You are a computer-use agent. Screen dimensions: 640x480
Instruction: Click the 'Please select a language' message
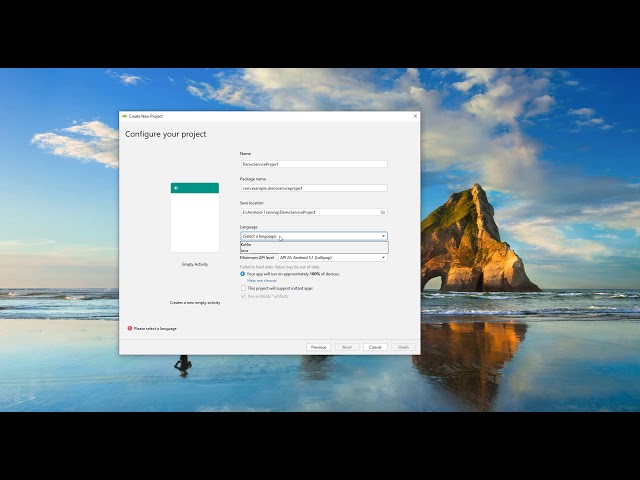[x=155, y=329]
